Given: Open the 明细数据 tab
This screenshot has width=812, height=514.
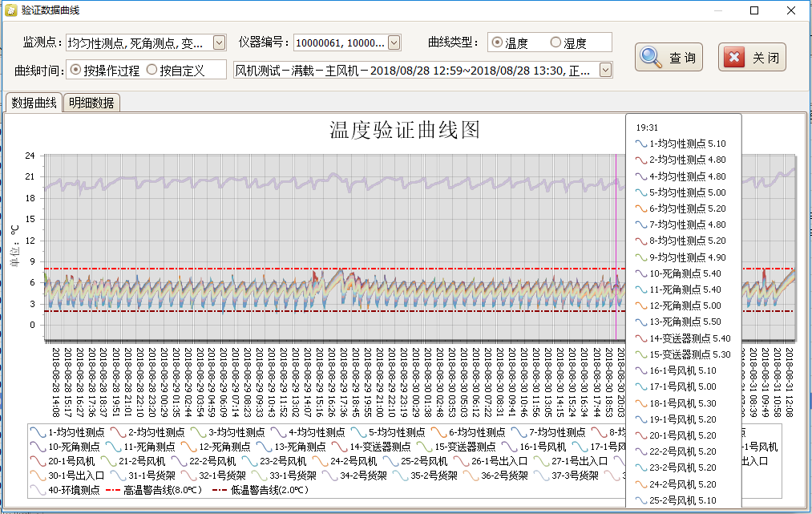Looking at the screenshot, I should (91, 103).
